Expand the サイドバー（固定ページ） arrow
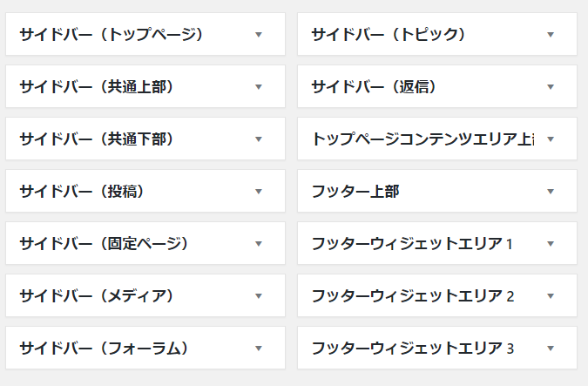Screen dimensions: 588x386 pyautogui.click(x=259, y=244)
